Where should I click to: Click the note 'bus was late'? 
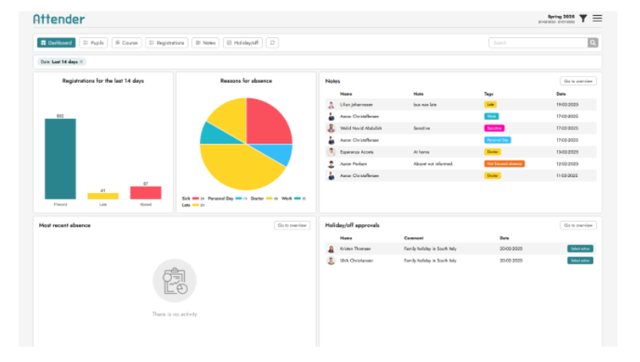point(425,105)
